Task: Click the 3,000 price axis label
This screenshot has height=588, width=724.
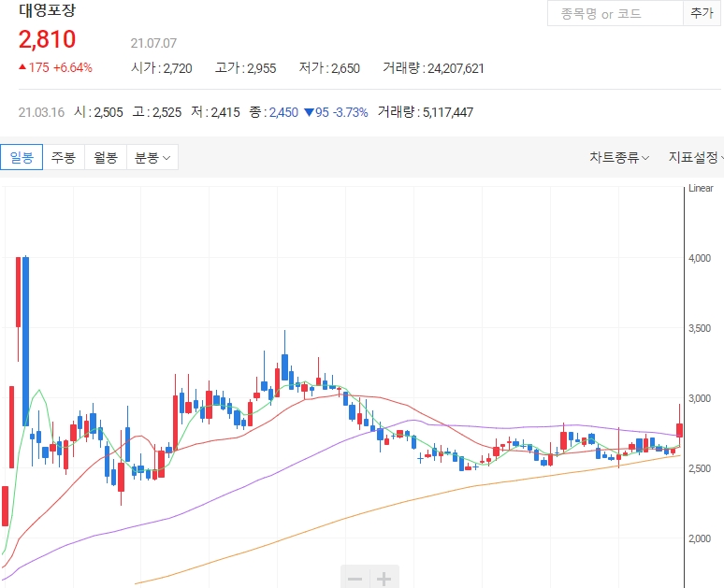Action: [700, 398]
